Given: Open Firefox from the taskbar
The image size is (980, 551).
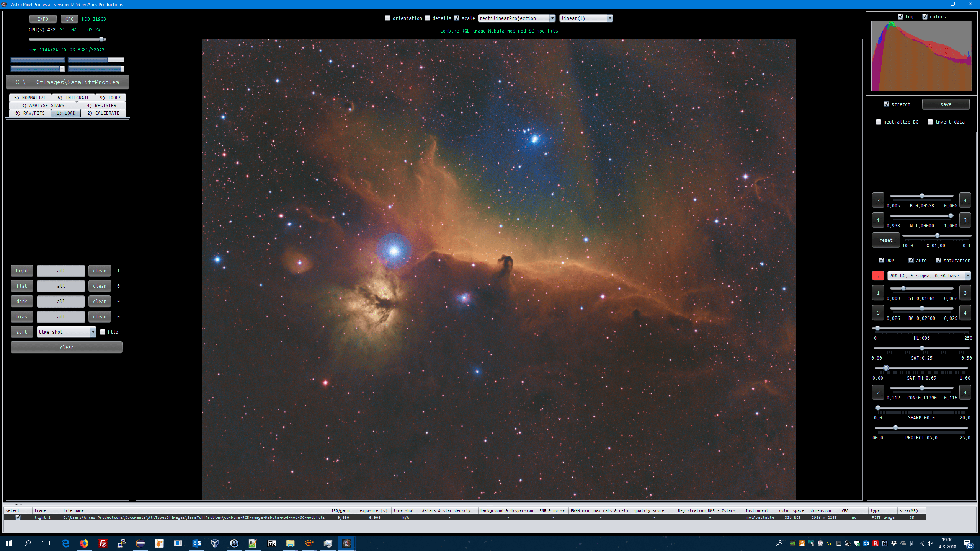Looking at the screenshot, I should 84,543.
